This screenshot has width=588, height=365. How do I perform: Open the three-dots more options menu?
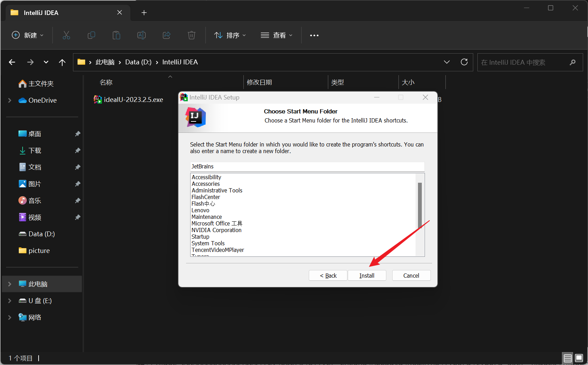(314, 35)
